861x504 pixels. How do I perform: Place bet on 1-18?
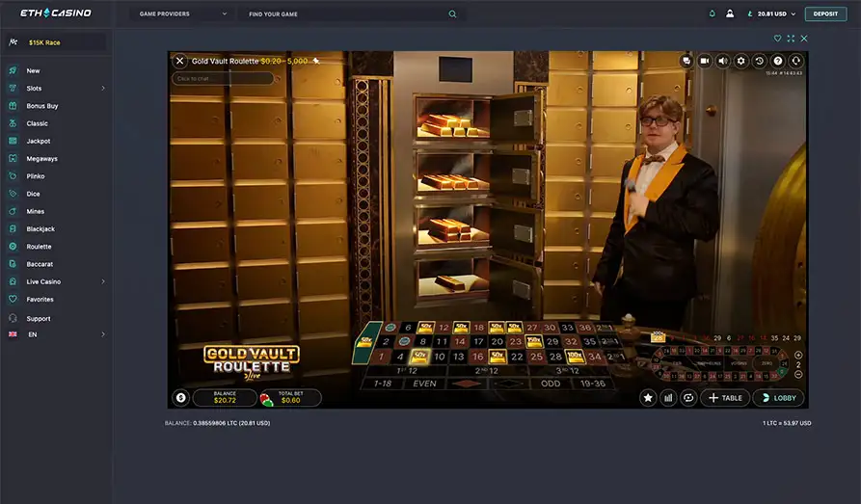(x=382, y=384)
